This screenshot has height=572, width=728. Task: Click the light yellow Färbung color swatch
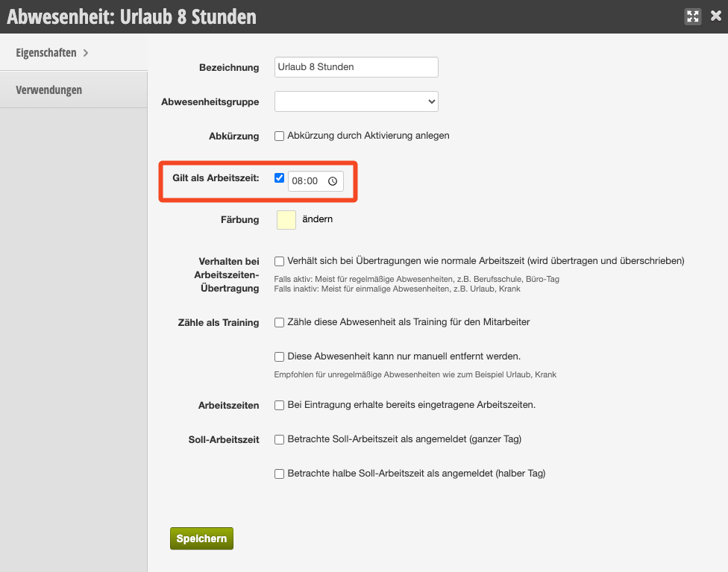[286, 220]
